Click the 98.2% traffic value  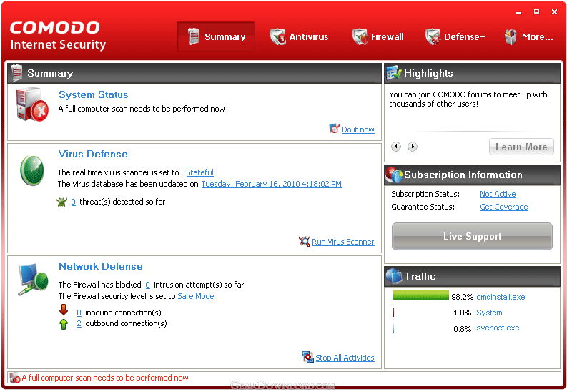point(462,298)
